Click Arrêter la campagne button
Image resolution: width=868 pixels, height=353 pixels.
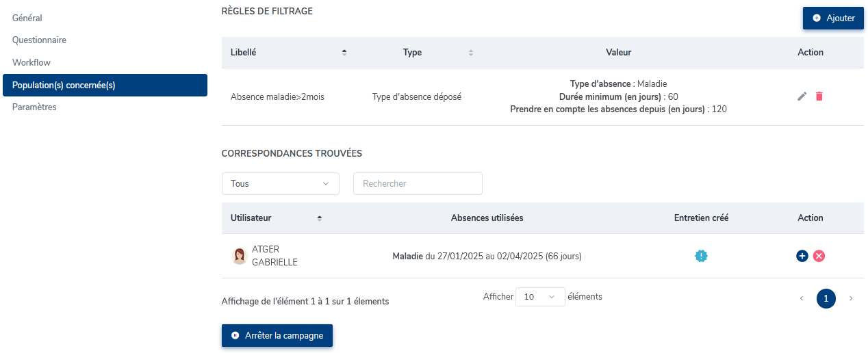click(277, 336)
